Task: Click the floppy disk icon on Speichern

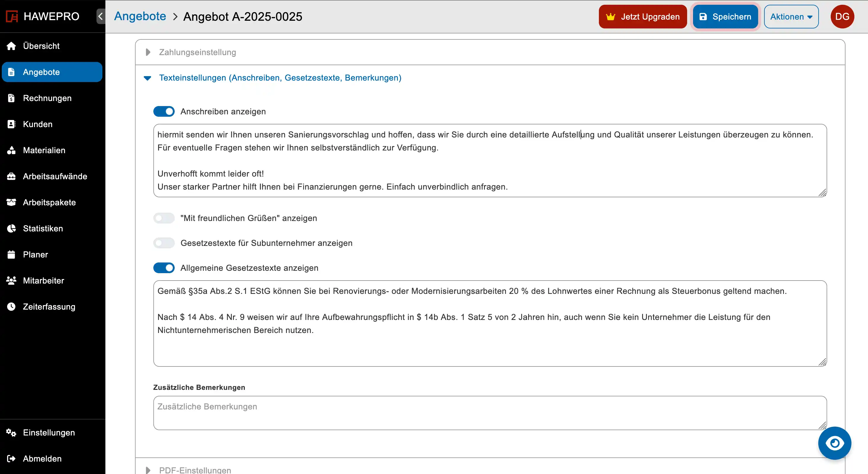Action: 703,17
